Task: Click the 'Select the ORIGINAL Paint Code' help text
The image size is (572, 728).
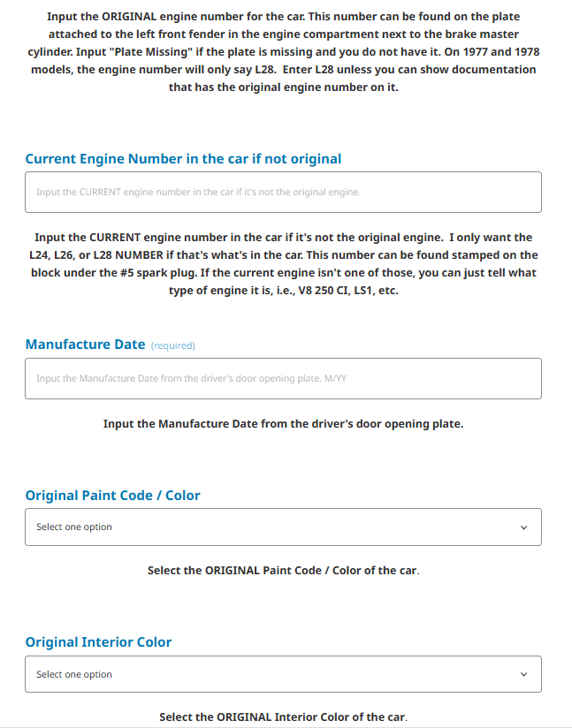Action: (x=283, y=571)
